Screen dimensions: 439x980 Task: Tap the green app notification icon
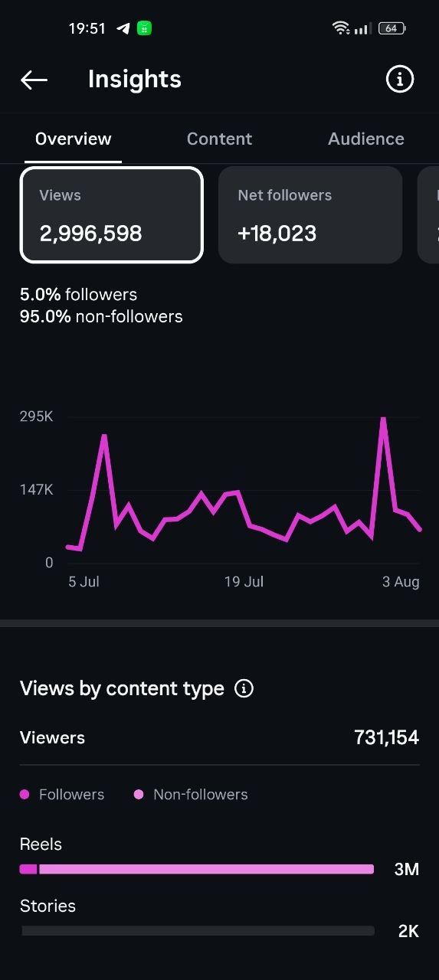[144, 28]
